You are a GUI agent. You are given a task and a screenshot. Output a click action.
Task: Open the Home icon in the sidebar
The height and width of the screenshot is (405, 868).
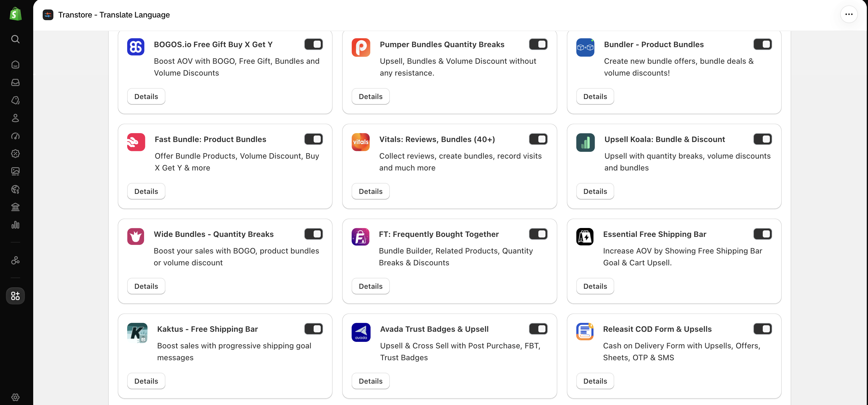[x=15, y=64]
